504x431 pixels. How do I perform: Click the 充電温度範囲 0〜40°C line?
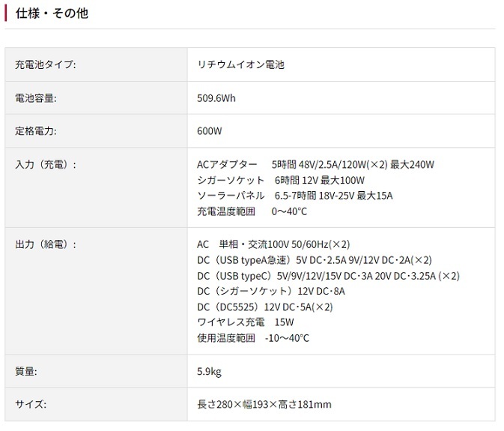[252, 211]
